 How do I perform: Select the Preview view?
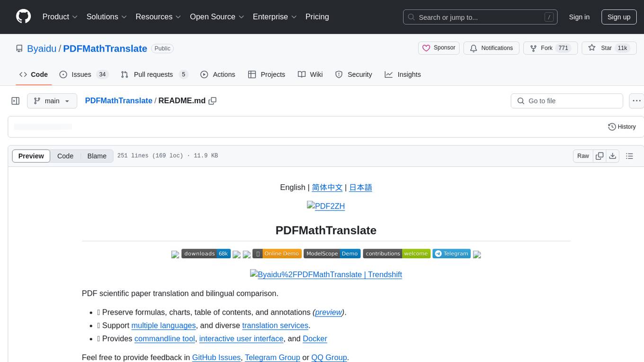pos(31,156)
